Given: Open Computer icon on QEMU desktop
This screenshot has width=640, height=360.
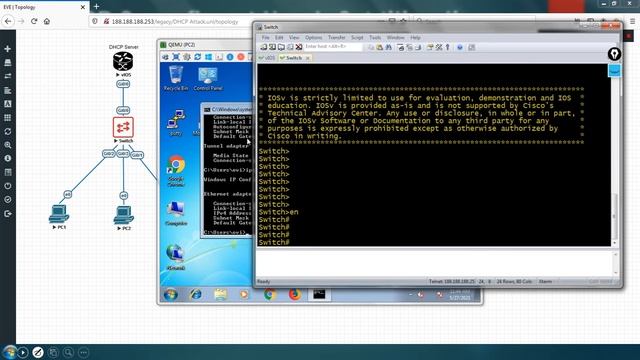Looking at the screenshot, I should coord(176,213).
